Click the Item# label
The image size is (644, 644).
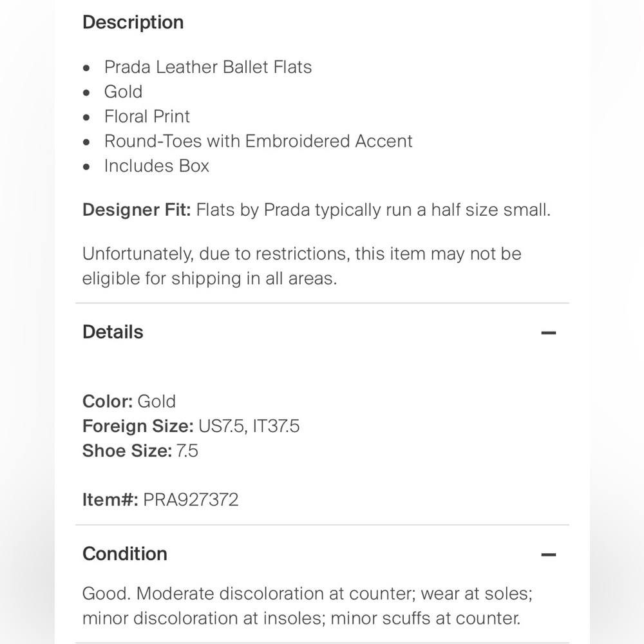[x=110, y=500]
